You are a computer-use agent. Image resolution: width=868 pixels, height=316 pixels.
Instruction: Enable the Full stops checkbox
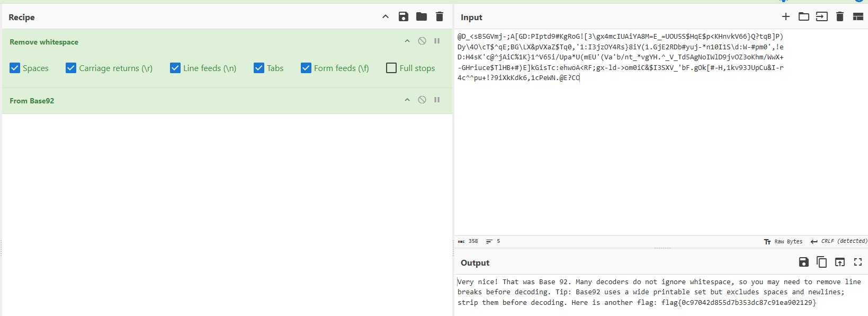click(391, 68)
